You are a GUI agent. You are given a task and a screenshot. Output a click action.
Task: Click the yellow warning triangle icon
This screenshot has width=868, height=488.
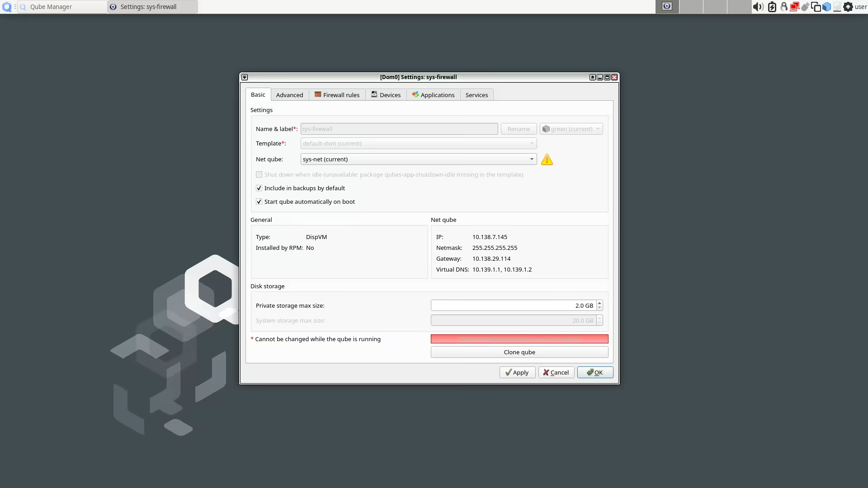click(x=547, y=160)
